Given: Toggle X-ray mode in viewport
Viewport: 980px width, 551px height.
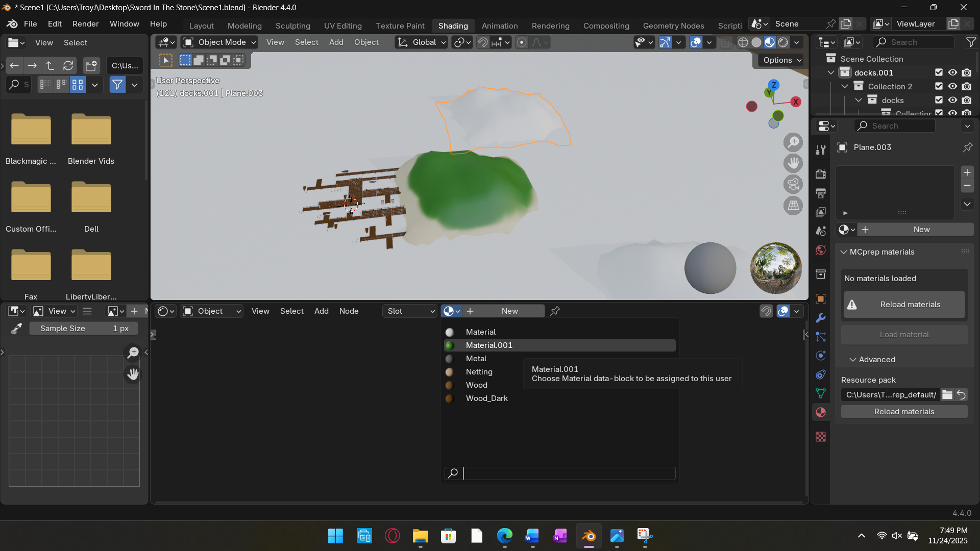Looking at the screenshot, I should (x=725, y=42).
